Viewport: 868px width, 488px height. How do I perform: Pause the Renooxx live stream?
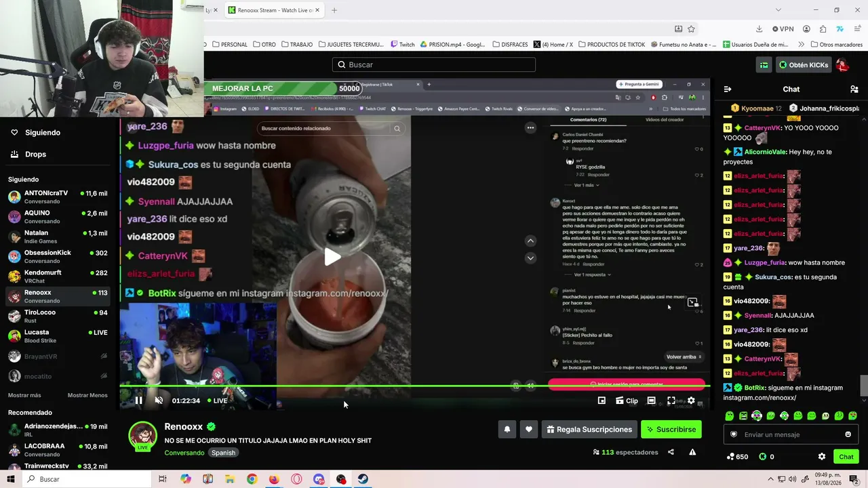click(x=138, y=401)
